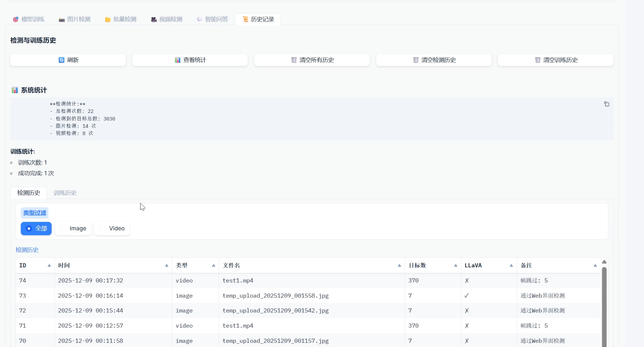Open the 智能问答 tab
Viewport: 644px width, 347px height.
pyautogui.click(x=212, y=19)
